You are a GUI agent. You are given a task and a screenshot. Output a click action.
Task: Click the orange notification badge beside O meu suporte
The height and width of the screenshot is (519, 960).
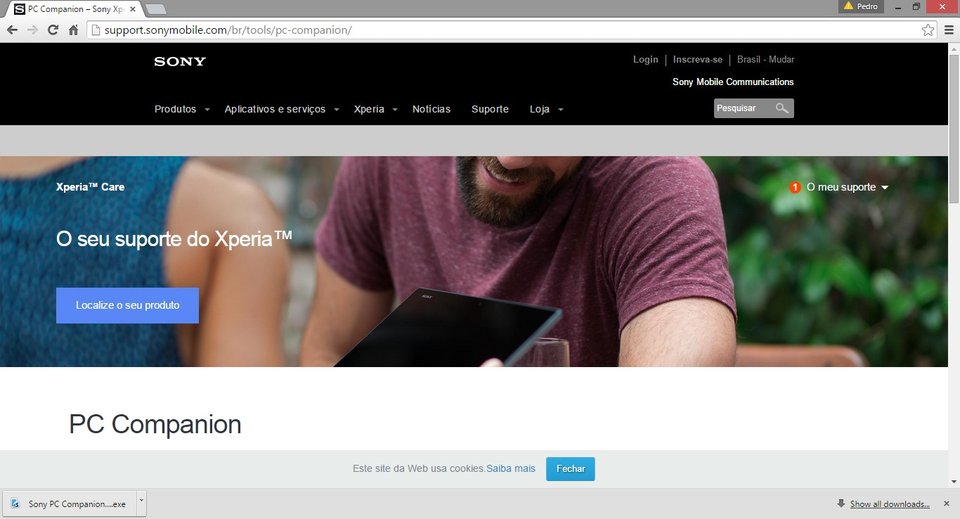click(795, 187)
